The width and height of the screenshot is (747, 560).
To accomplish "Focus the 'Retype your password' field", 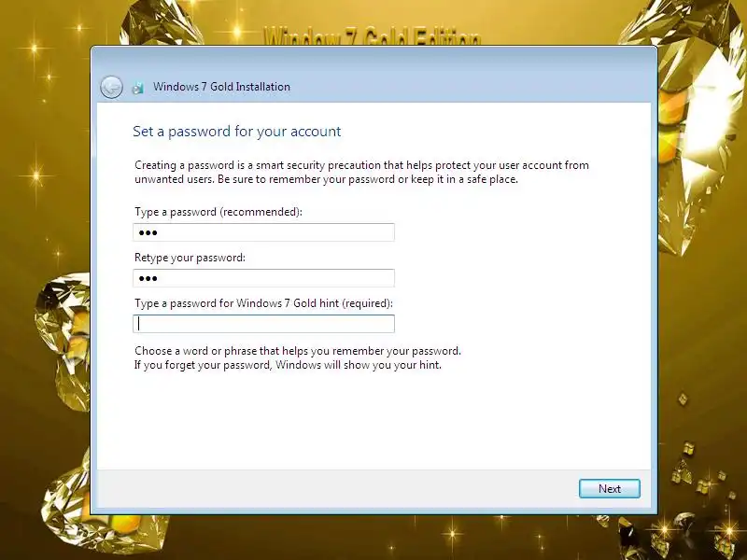I will (x=263, y=278).
